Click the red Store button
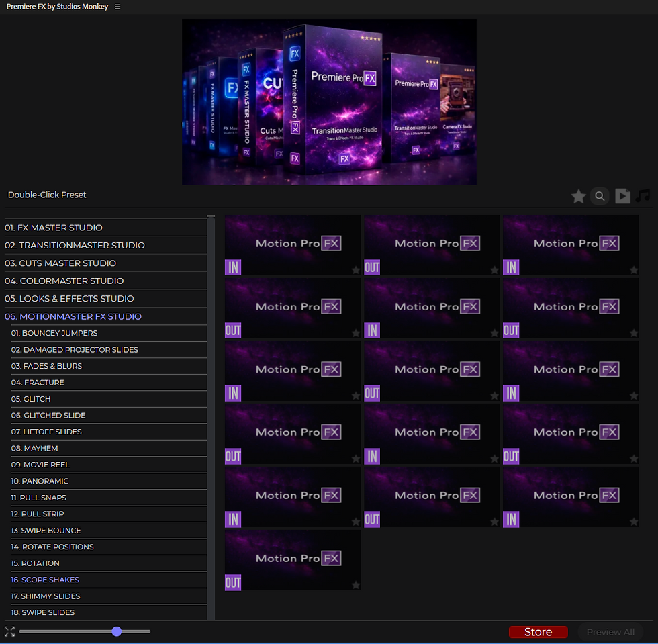 pyautogui.click(x=538, y=632)
